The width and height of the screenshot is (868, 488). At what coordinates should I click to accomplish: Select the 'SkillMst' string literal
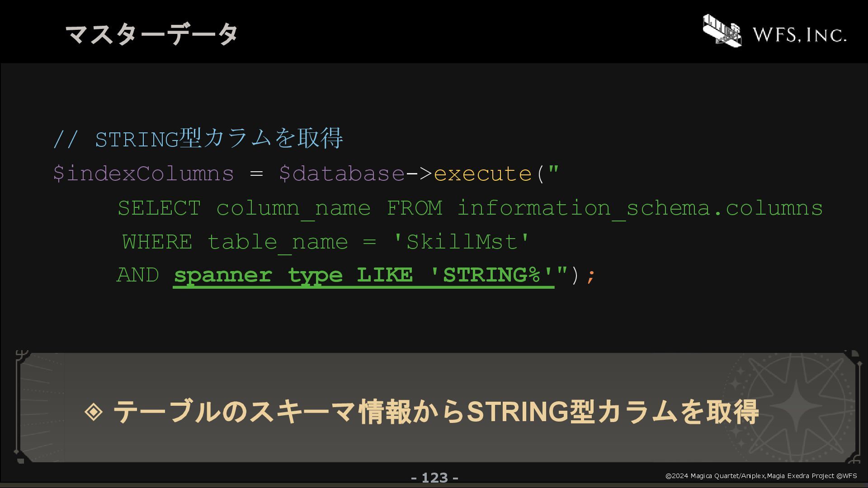[461, 242]
